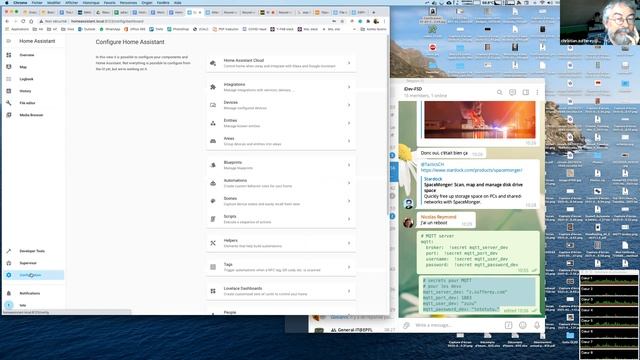Viewport: 640px width, 360px height.
Task: Open WhatsApp bookmark in bookmarks bar
Action: tap(110, 29)
